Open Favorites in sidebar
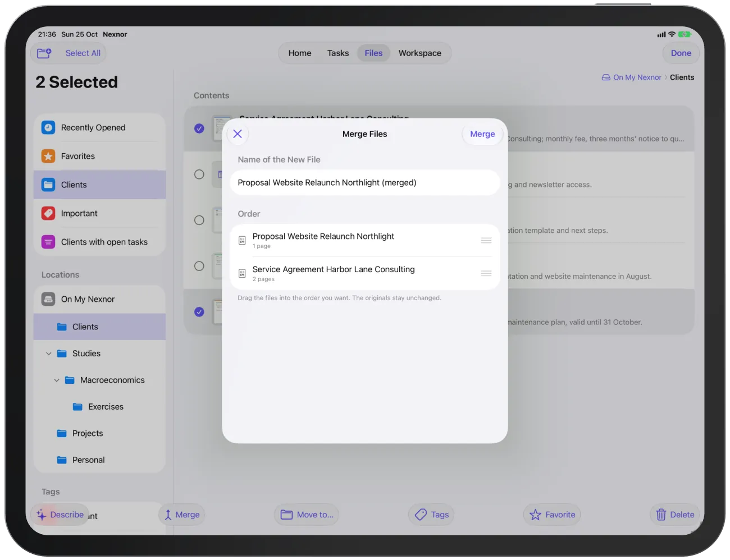The width and height of the screenshot is (730, 560). click(x=99, y=157)
